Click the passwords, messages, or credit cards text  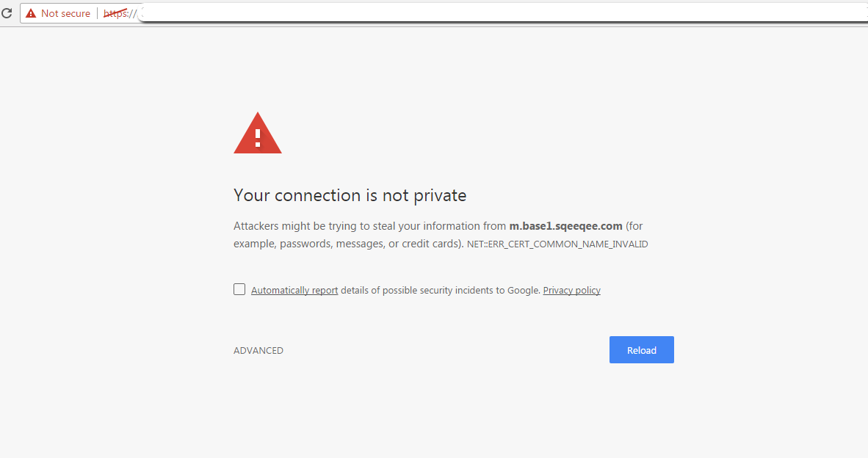tap(369, 244)
